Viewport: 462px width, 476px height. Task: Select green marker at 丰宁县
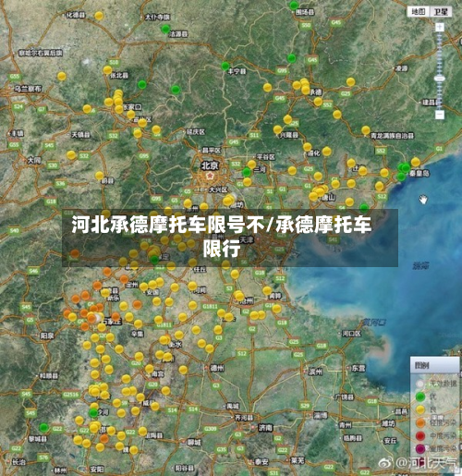tap(225, 66)
